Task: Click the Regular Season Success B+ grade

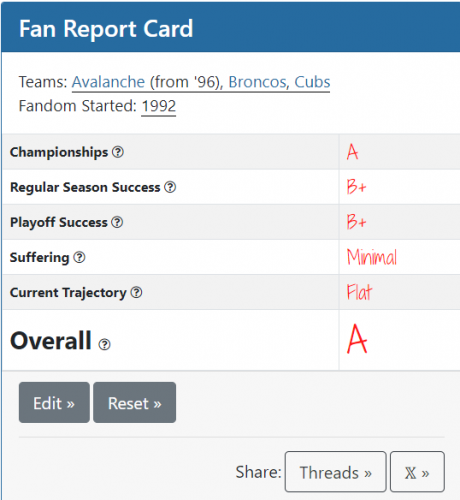Action: (356, 187)
